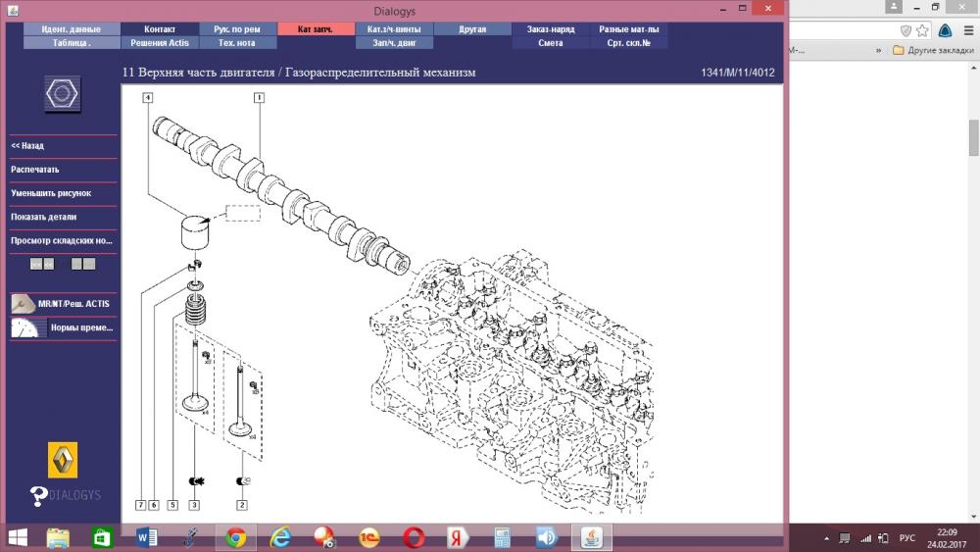The image size is (980, 552).
Task: Open Chrome window hamburger menu
Action: [x=969, y=30]
